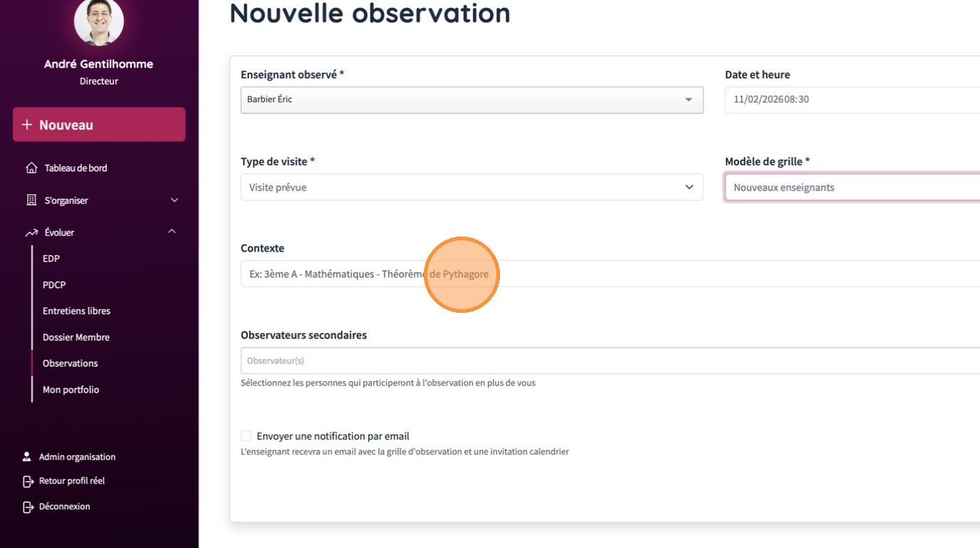Screen dimensions: 980x548
Task: Click the logout icon beside Déconnexion
Action: click(x=28, y=507)
